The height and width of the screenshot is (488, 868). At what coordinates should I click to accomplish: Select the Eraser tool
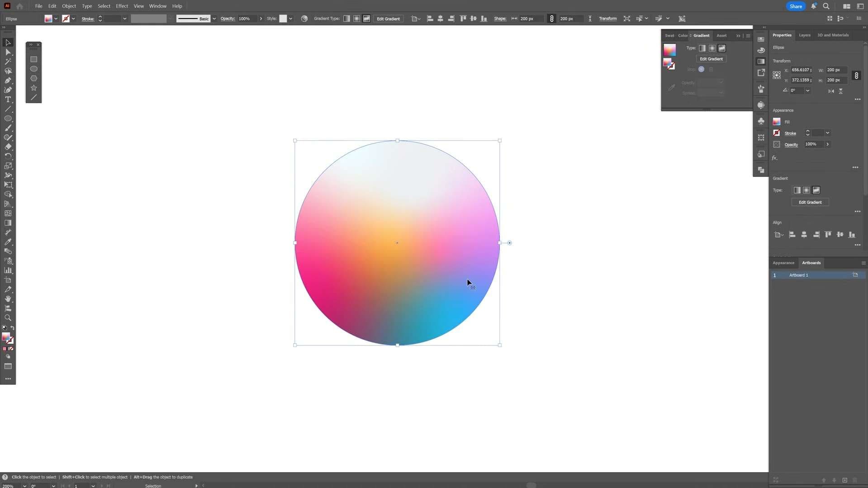8,147
